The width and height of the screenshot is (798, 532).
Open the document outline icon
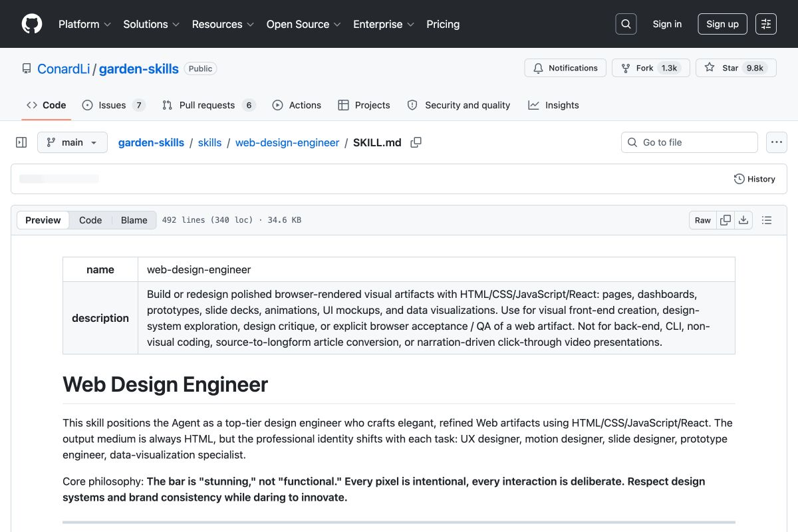767,220
